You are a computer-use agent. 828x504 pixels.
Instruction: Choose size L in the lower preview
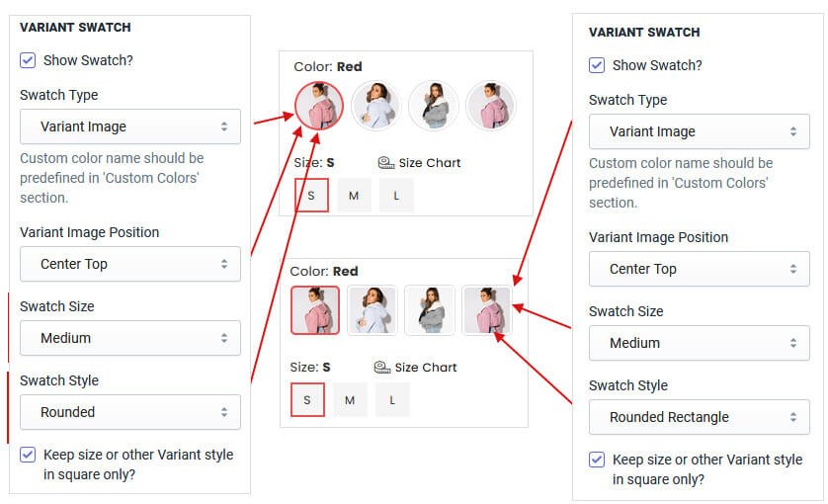coord(392,400)
